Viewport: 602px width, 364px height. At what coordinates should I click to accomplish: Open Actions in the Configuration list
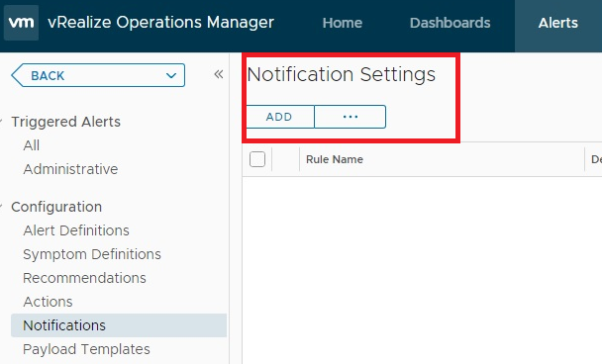[x=48, y=302]
